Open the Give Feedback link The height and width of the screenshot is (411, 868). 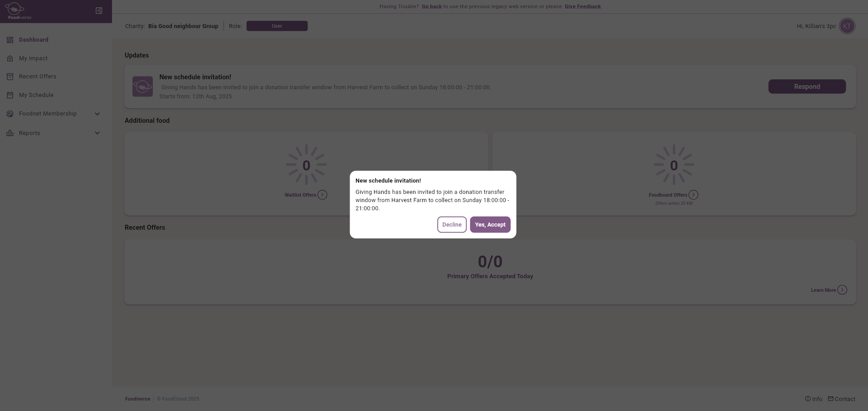(x=582, y=7)
